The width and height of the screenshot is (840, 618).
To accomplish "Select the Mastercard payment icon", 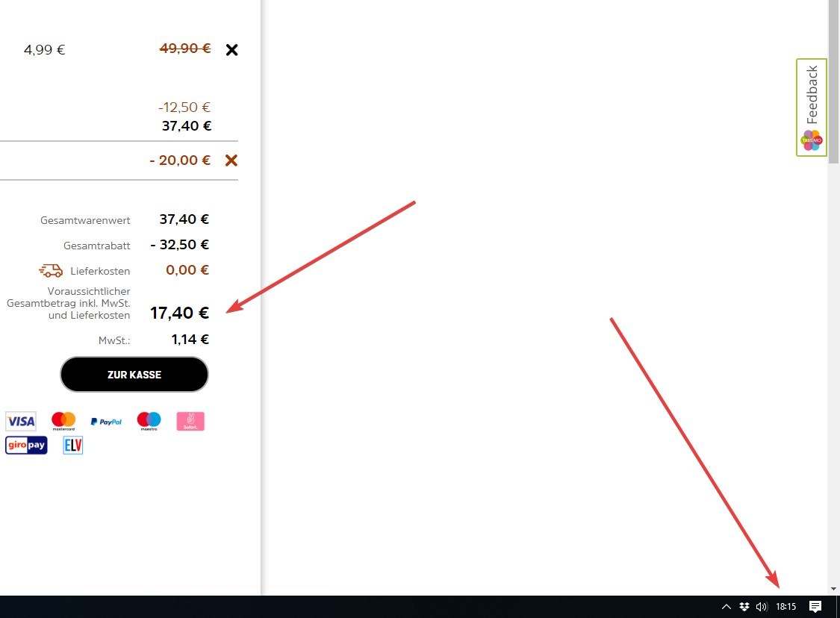I will pyautogui.click(x=63, y=422).
